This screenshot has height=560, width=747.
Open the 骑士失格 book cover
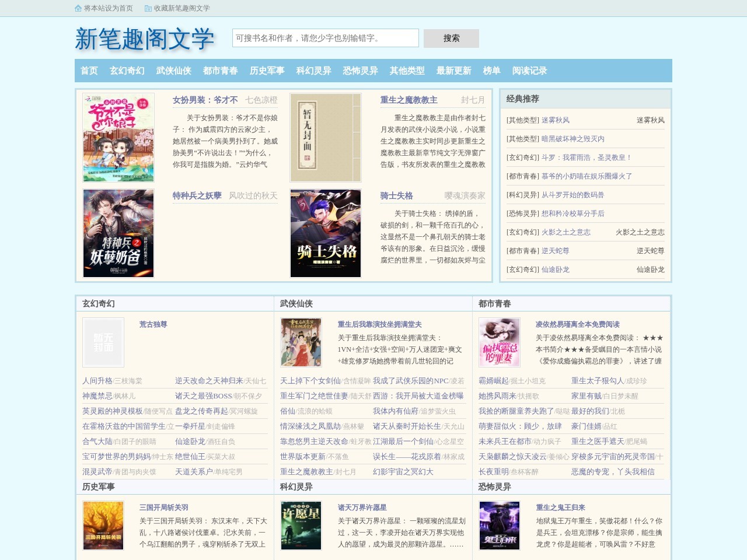[x=326, y=233]
